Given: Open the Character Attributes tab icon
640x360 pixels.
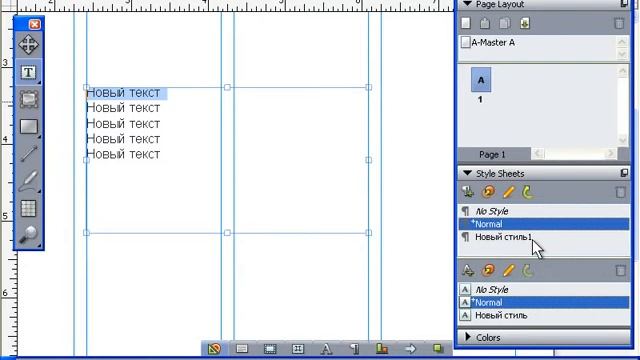Looking at the screenshot, I should (x=326, y=349).
